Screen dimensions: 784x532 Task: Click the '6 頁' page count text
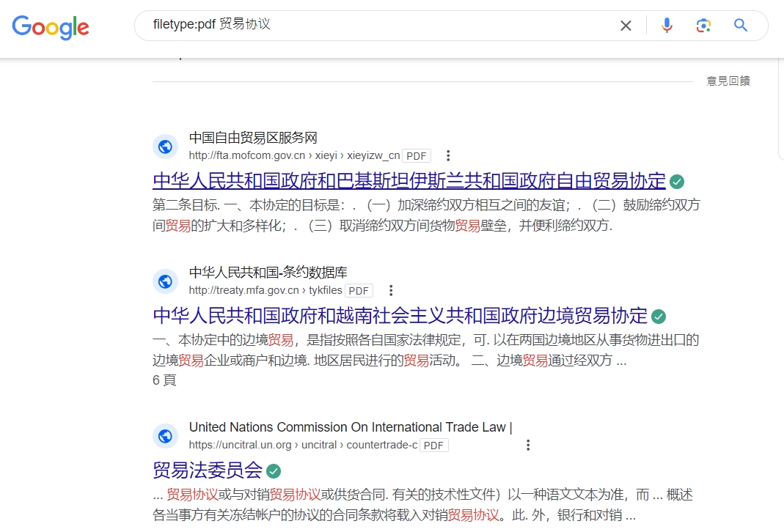click(x=164, y=380)
